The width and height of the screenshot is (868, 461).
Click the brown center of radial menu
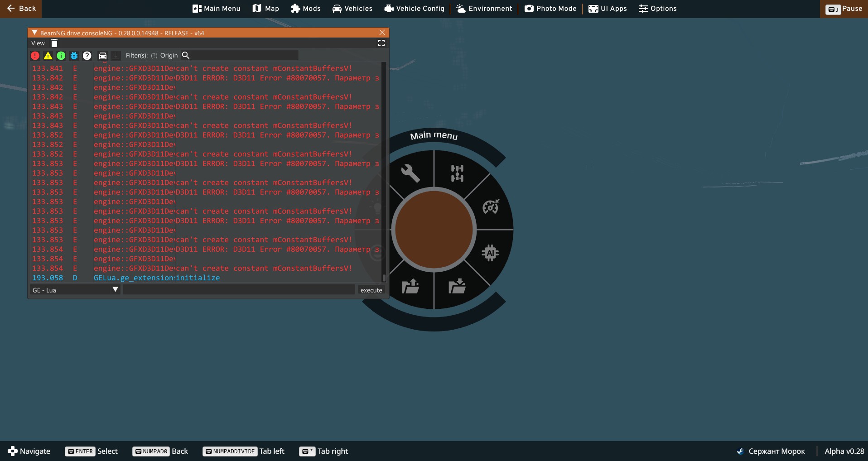click(434, 230)
